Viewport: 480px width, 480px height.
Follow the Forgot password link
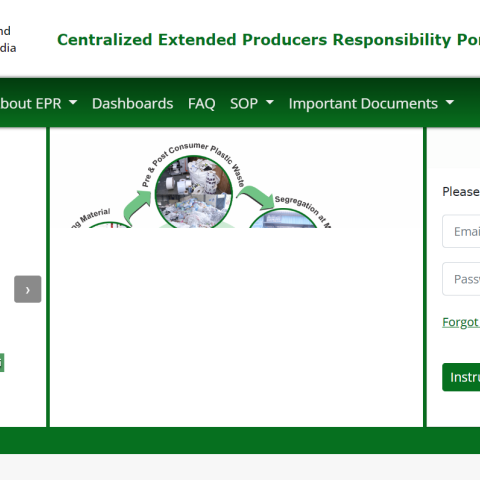(461, 322)
